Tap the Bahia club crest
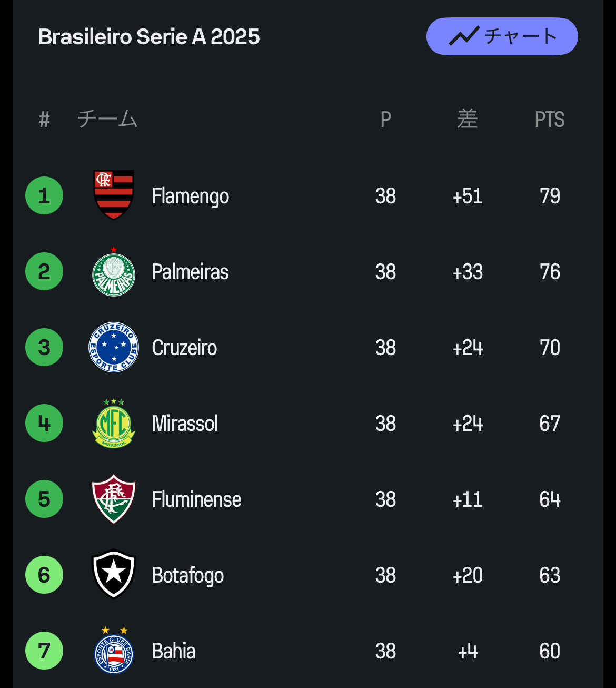Image resolution: width=616 pixels, height=688 pixels. coord(114,651)
